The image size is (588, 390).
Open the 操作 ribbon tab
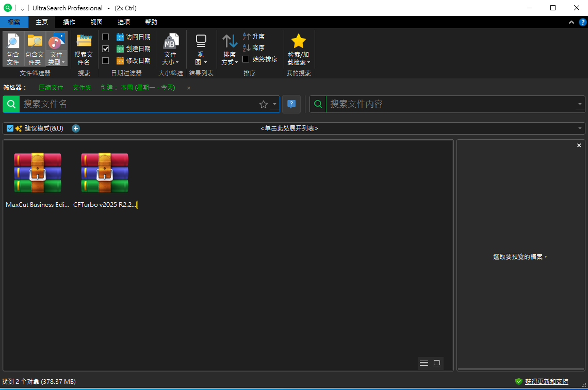(69, 22)
